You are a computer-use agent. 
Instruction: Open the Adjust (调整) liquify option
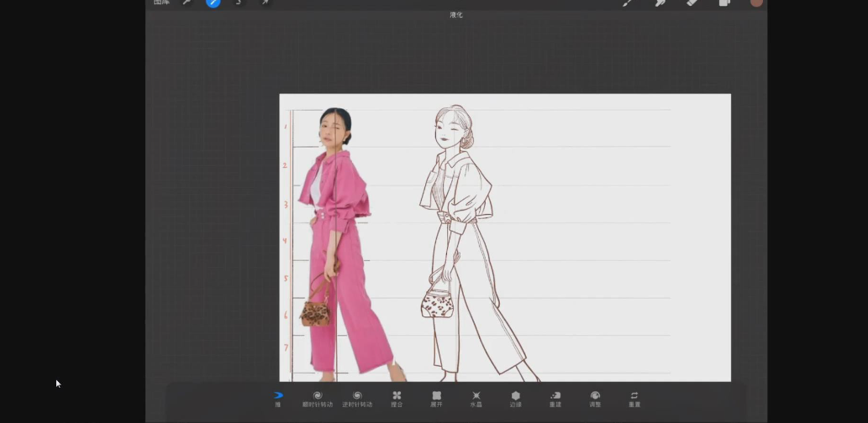point(595,399)
